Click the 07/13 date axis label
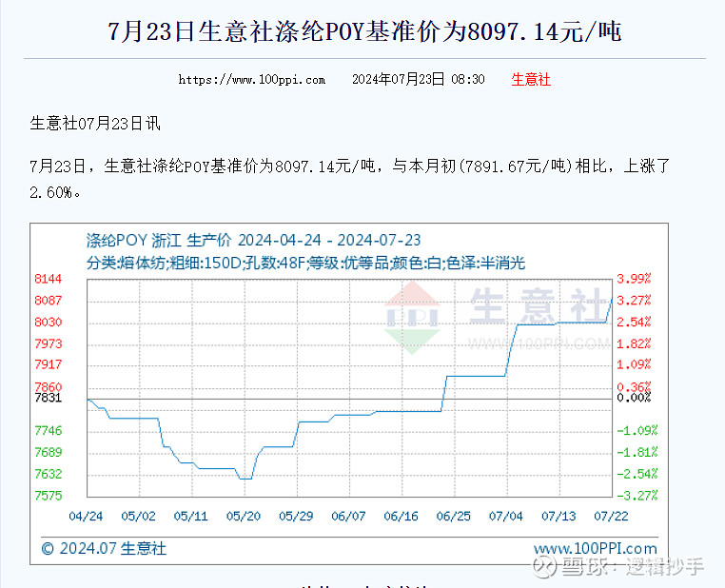Viewport: 725px width, 588px height. click(x=558, y=516)
